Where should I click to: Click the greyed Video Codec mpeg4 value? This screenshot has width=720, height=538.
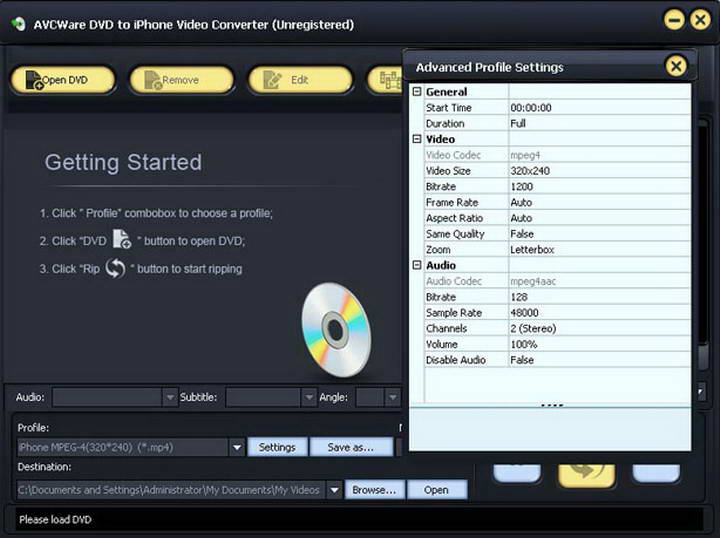[x=599, y=155]
